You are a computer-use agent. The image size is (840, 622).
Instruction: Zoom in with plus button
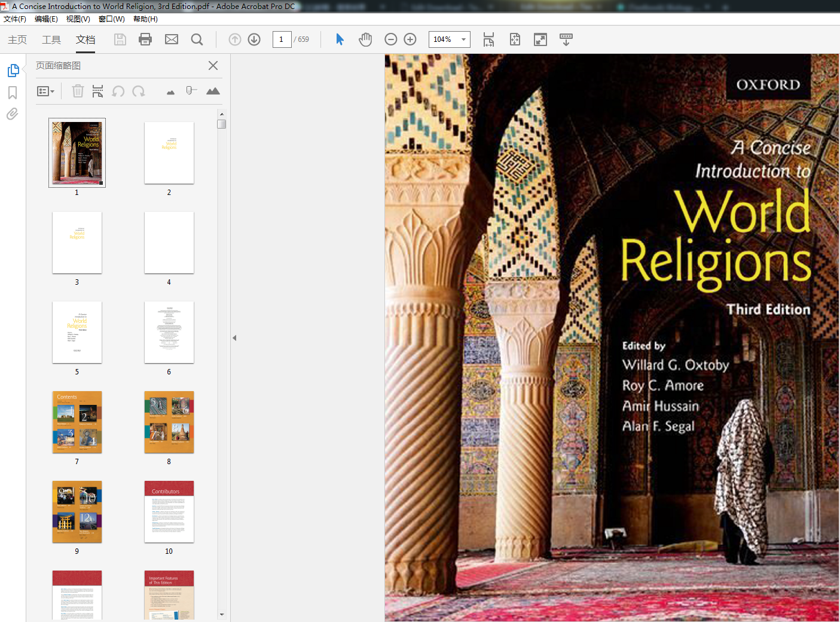[x=410, y=39]
